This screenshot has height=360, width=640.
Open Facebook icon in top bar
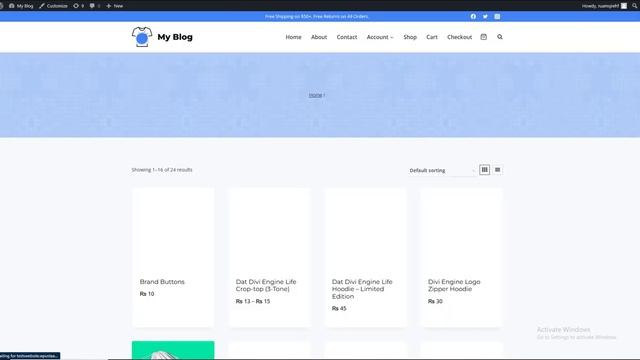tap(473, 16)
